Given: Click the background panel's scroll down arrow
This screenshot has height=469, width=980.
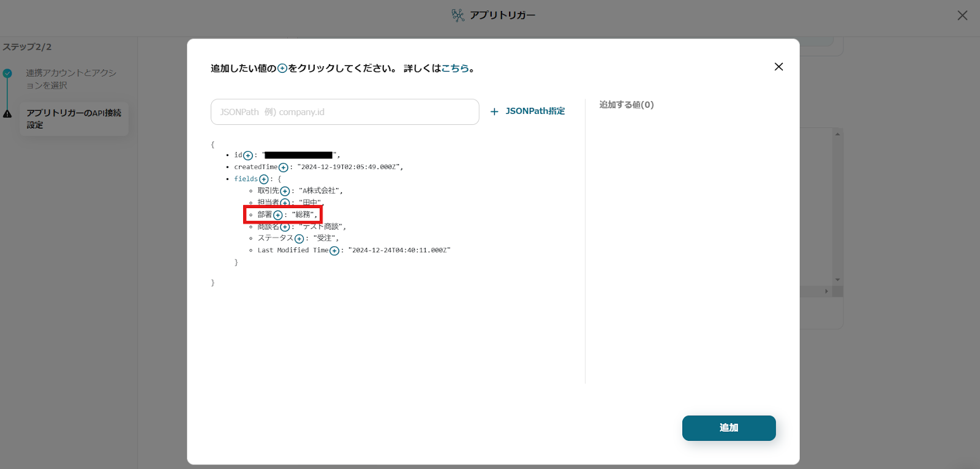Looking at the screenshot, I should [x=837, y=280].
